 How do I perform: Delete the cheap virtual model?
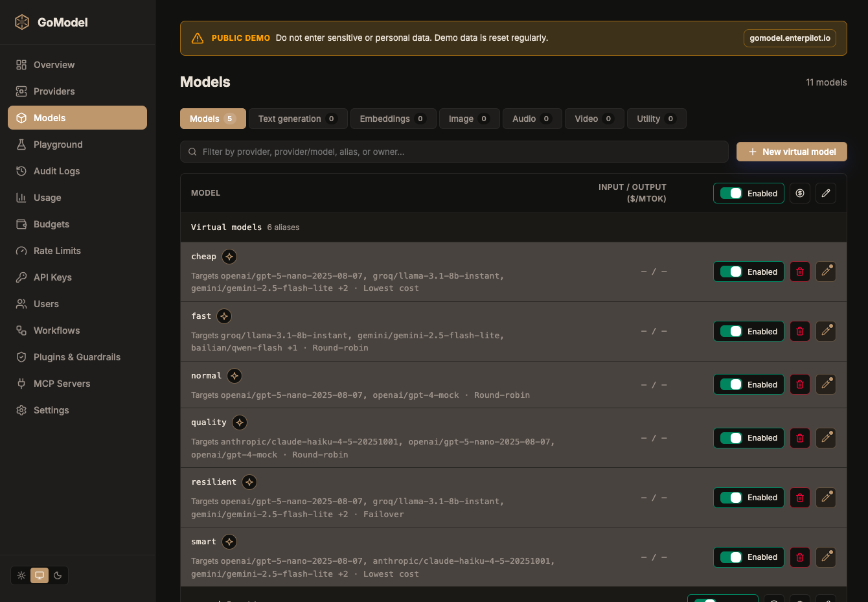(x=800, y=272)
